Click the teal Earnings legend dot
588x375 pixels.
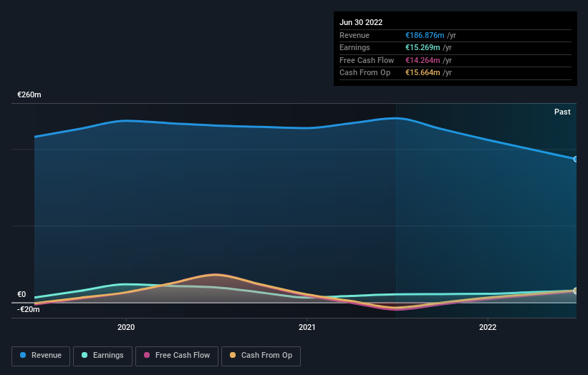click(x=85, y=355)
